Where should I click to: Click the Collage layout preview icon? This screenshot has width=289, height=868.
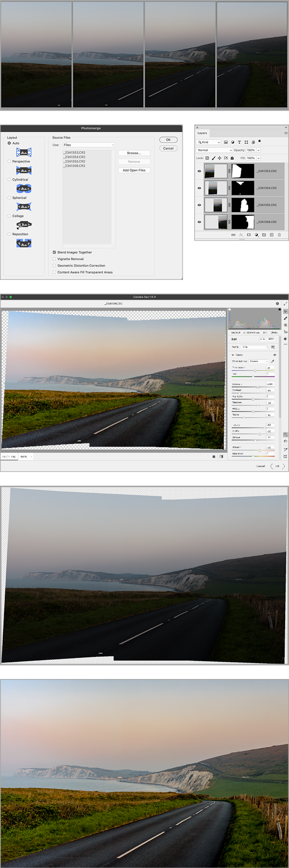point(24,225)
